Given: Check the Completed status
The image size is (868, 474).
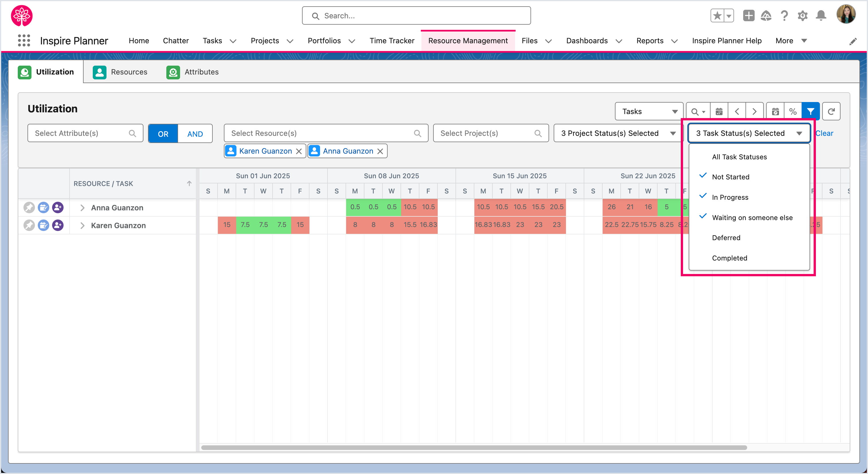Looking at the screenshot, I should pyautogui.click(x=749, y=258).
